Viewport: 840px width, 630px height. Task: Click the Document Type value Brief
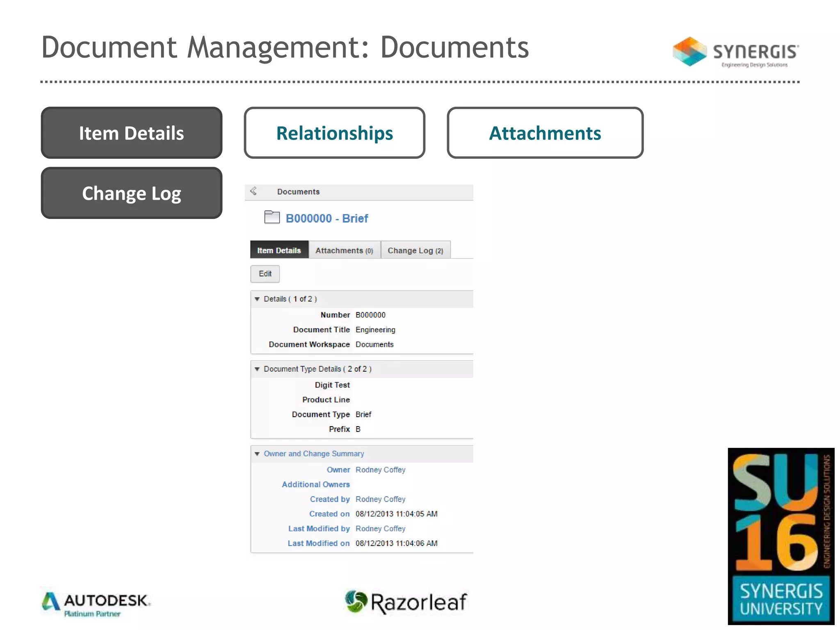pyautogui.click(x=363, y=414)
